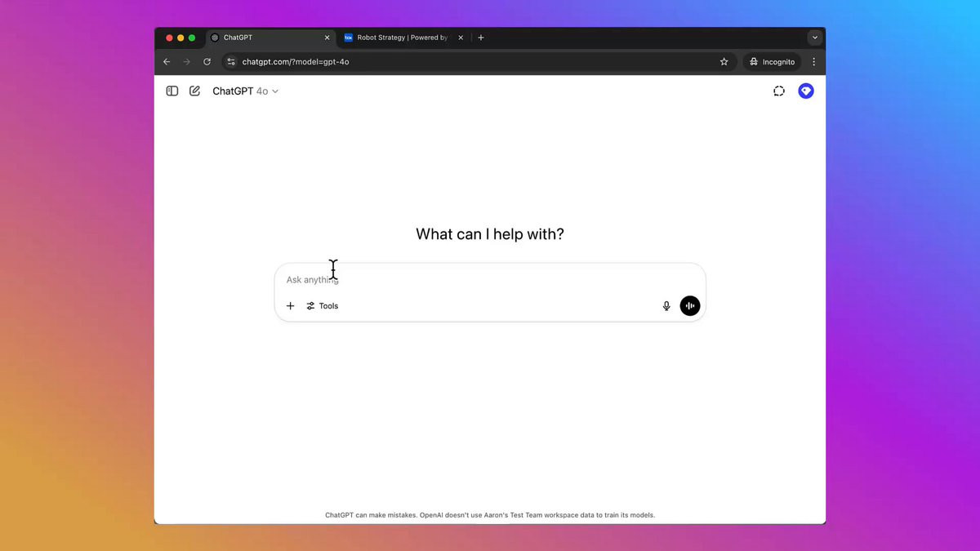Click the chatgpt.com address bar URL
The height and width of the screenshot is (551, 980).
296,62
